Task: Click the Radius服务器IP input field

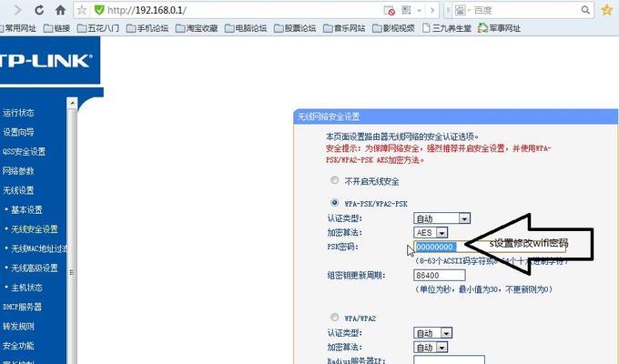Action: (449, 360)
